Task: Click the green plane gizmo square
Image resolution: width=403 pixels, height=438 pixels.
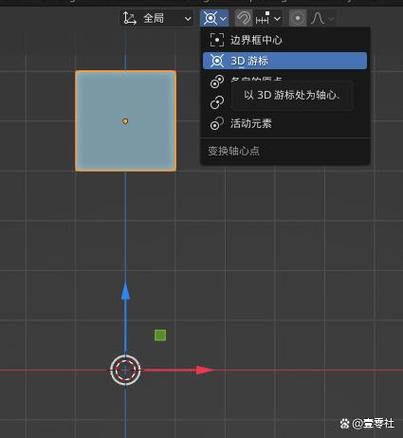Action: [x=160, y=335]
